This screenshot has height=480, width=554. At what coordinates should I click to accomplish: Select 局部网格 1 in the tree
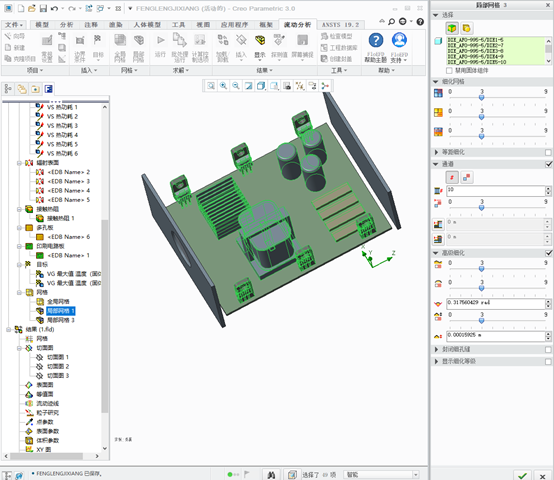tap(60, 311)
